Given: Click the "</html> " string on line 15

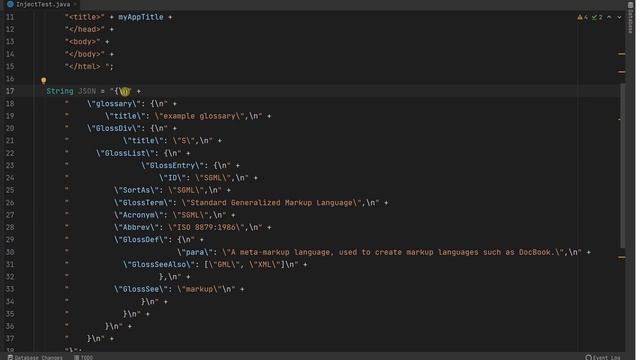Looking at the screenshot, I should coord(87,67).
